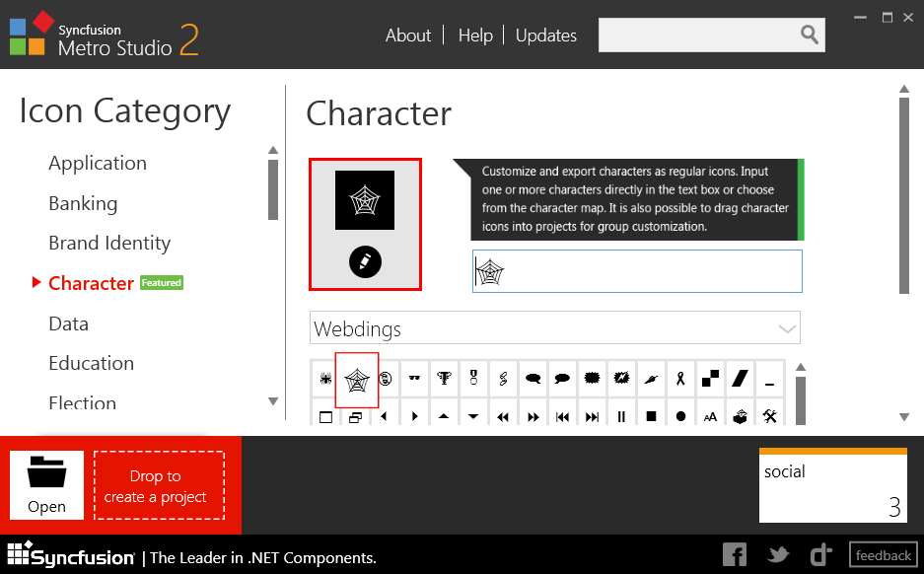The height and width of the screenshot is (574, 924).
Task: Choose the rewind double arrow character
Action: (x=503, y=416)
